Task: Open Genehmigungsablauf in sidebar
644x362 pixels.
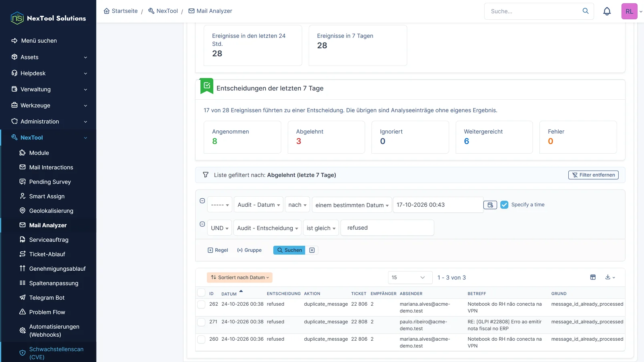Action: 57,269
